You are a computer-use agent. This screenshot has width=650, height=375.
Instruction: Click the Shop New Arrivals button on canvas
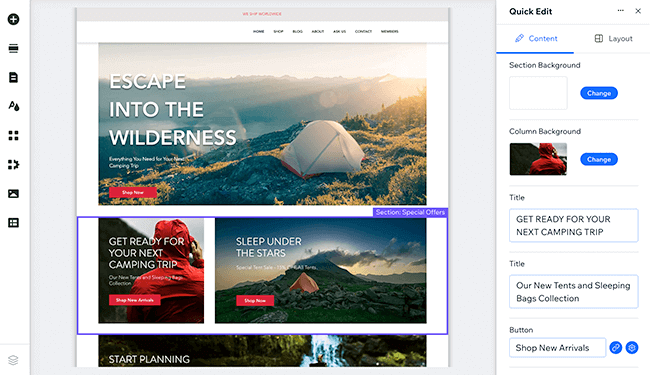pos(135,300)
